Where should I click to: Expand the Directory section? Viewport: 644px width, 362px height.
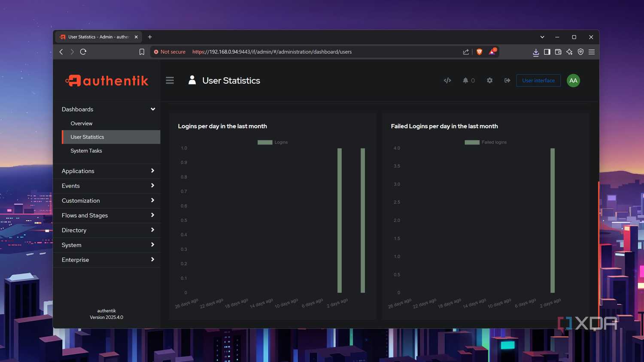click(x=107, y=230)
